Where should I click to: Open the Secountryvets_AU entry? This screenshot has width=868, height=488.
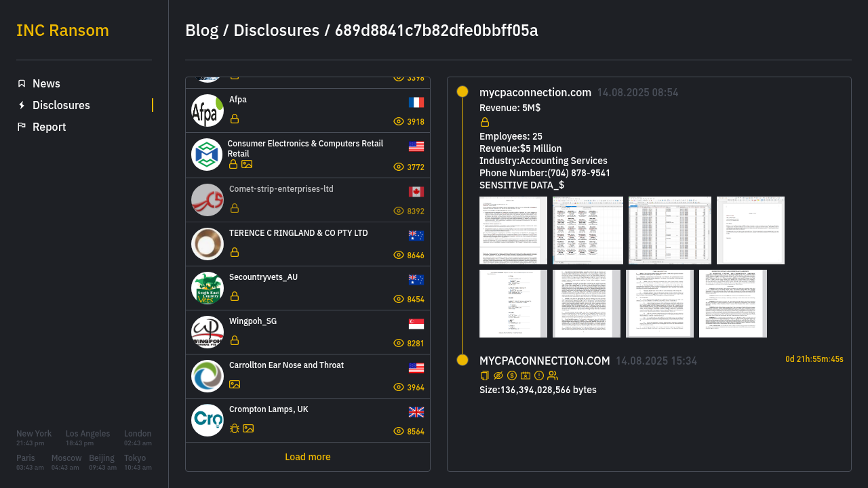308,288
